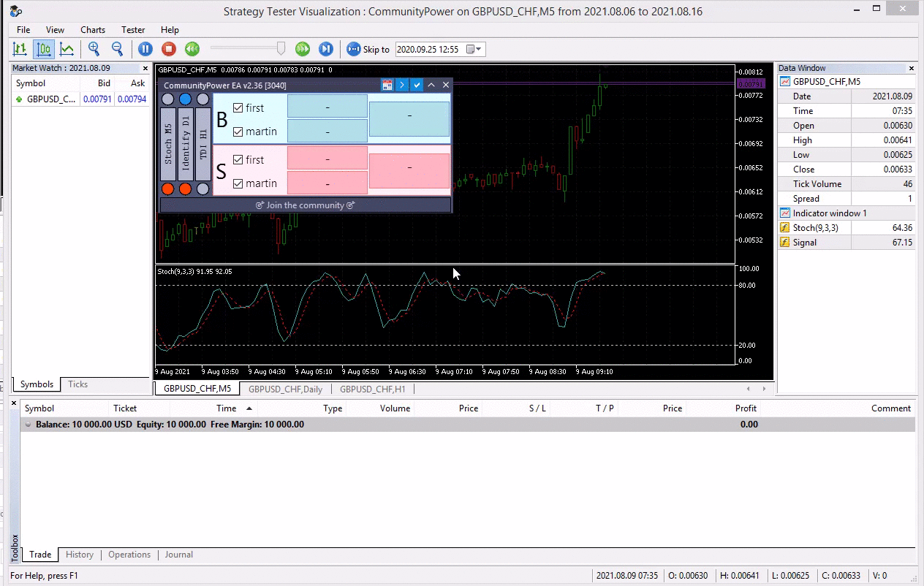Click the checkmark icon in EA panel header

(417, 85)
